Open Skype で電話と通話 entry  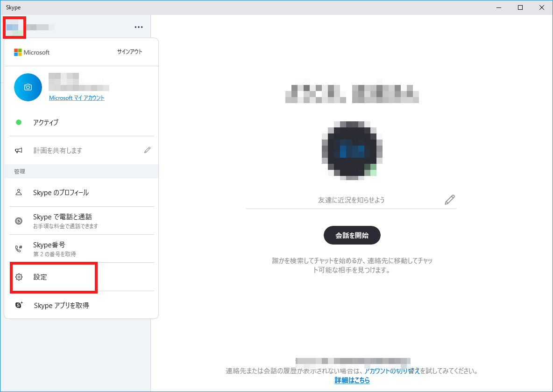tap(81, 221)
